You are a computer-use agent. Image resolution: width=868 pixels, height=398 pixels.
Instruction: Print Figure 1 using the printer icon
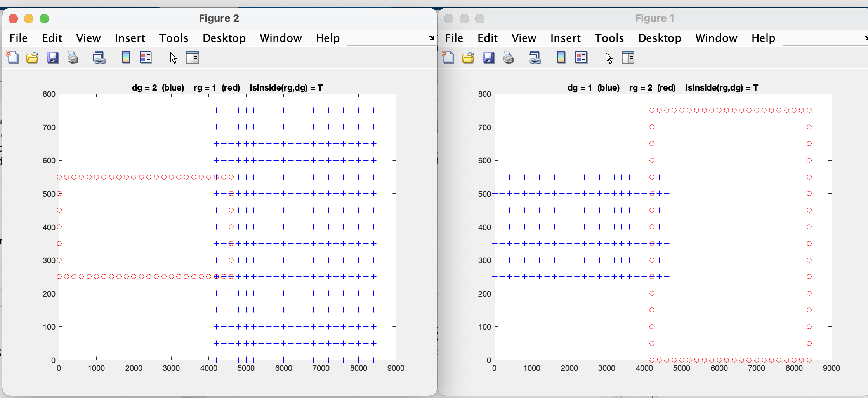coord(509,58)
